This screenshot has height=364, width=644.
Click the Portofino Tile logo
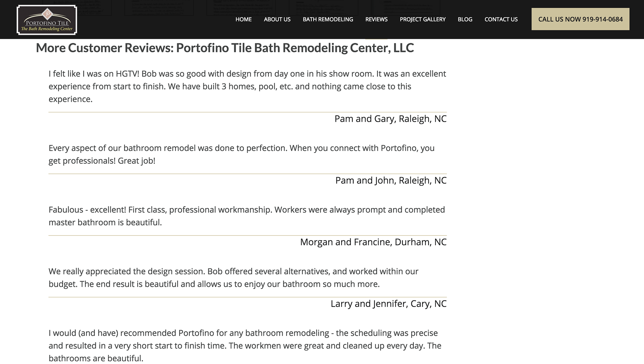tap(47, 20)
